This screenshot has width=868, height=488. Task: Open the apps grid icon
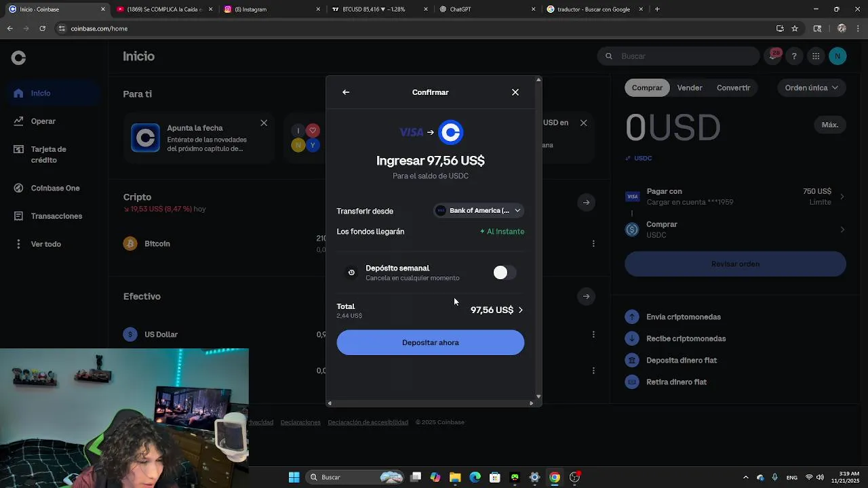point(816,56)
